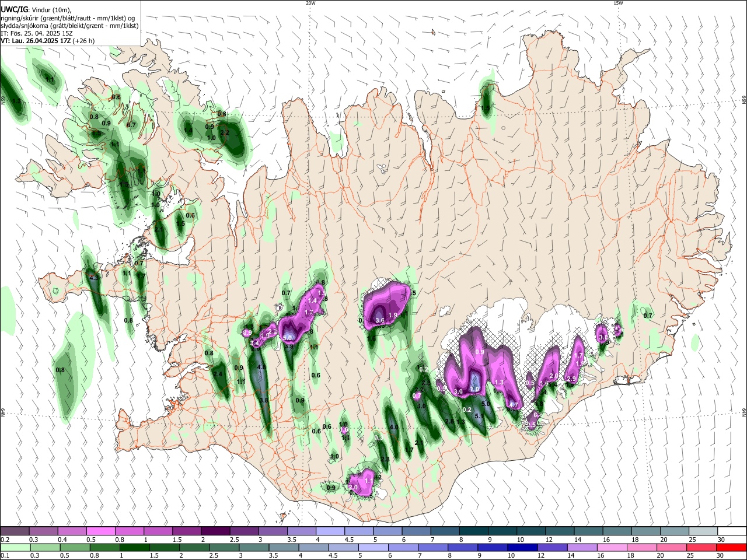The image size is (747, 560).
Task: Click the 'VT: Lau. 26.04.2025 17Z (+26 h)' line
Action: pyautogui.click(x=48, y=41)
